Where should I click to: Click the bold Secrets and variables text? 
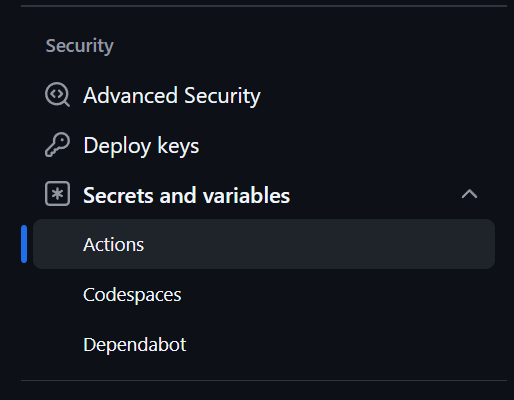coord(186,195)
